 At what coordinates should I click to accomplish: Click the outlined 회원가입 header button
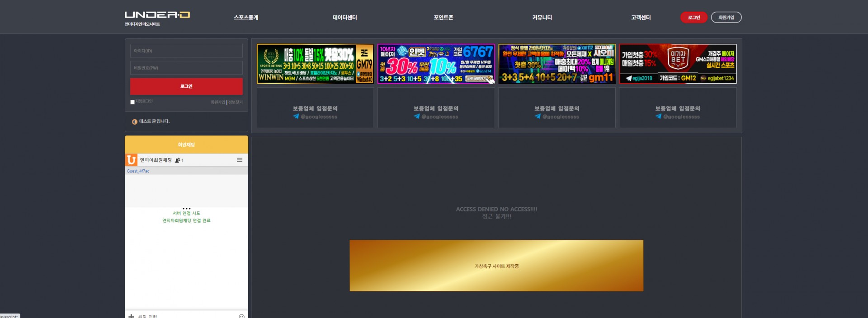coord(726,17)
